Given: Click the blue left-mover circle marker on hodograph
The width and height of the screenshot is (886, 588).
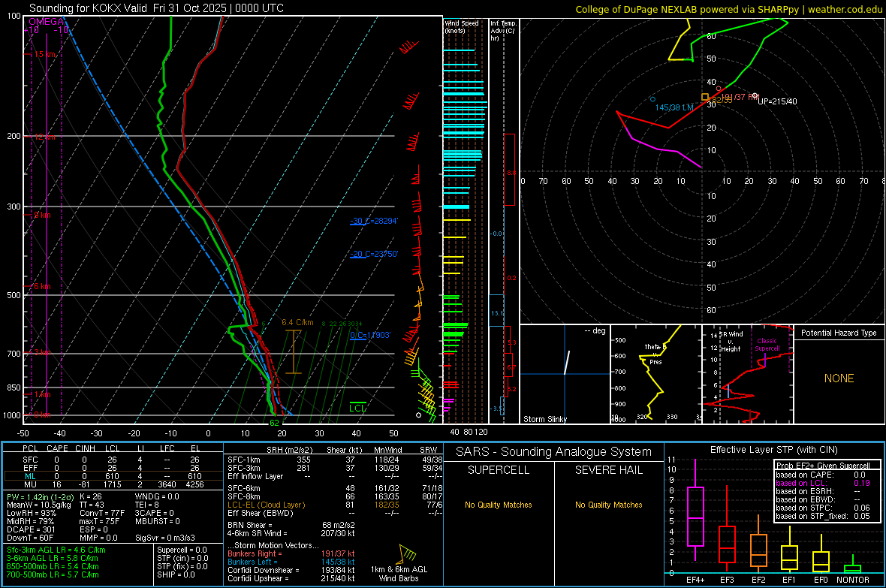Looking at the screenshot, I should [652, 100].
